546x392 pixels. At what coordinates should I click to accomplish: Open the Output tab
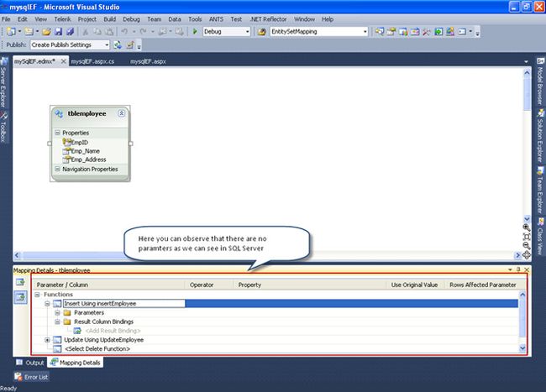pyautogui.click(x=30, y=363)
